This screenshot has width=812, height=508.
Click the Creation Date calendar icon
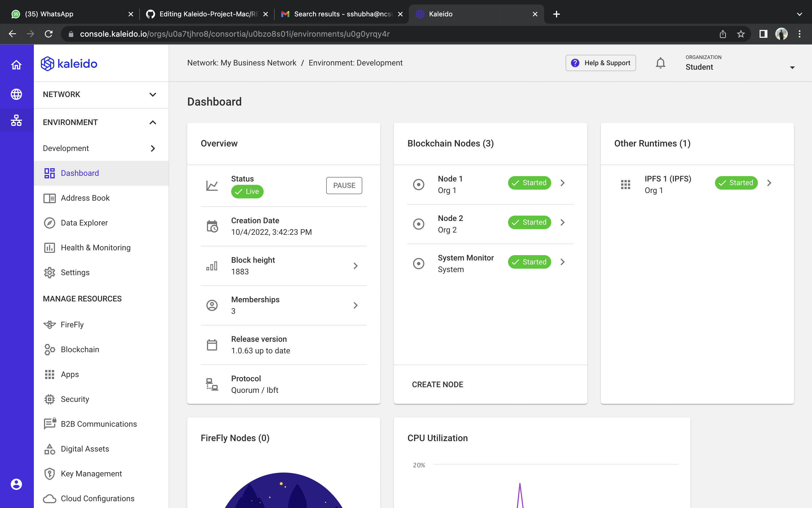212,226
